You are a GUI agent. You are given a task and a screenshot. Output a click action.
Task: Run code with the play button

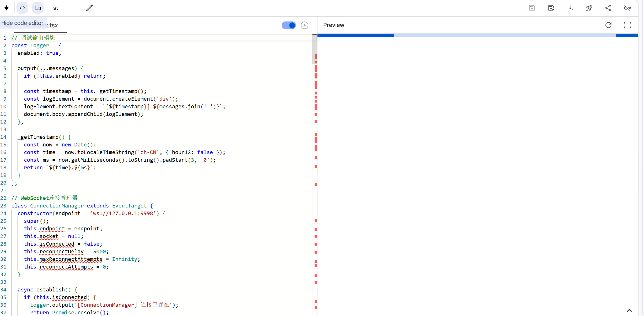pos(304,25)
